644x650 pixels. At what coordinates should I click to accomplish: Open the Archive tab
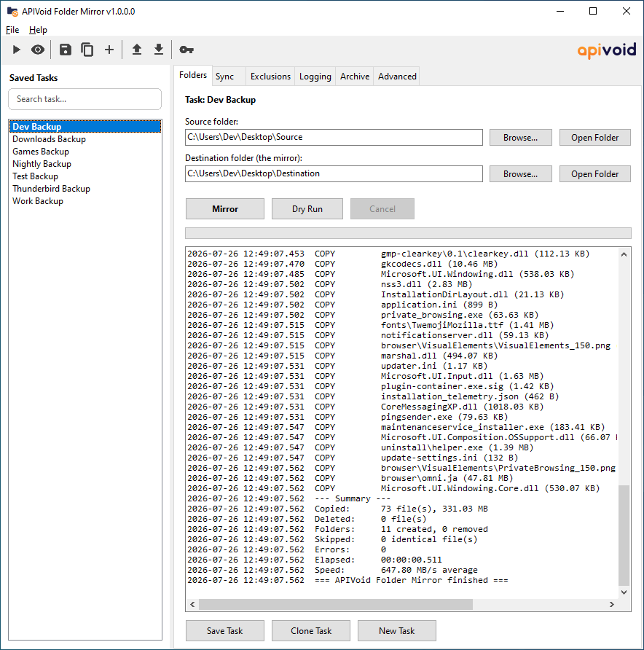point(355,77)
